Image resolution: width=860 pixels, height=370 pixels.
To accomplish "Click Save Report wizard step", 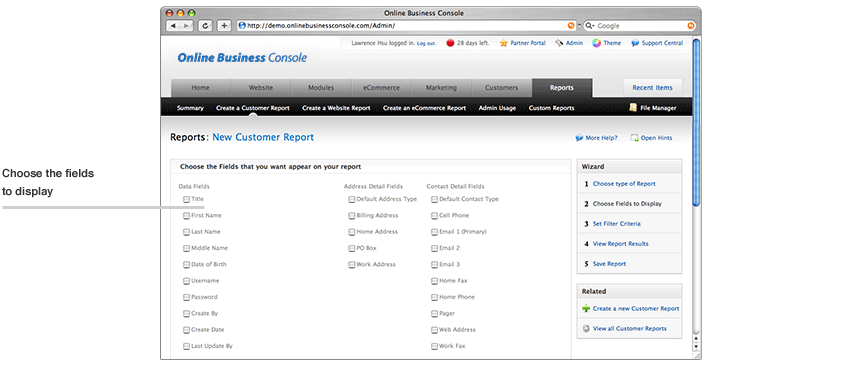I will tap(609, 264).
